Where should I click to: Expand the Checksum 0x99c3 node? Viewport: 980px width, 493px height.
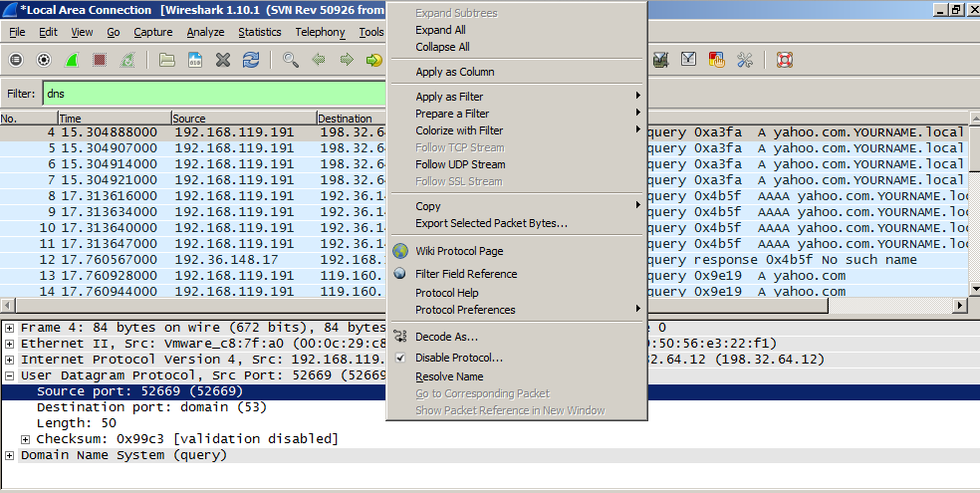(x=26, y=439)
